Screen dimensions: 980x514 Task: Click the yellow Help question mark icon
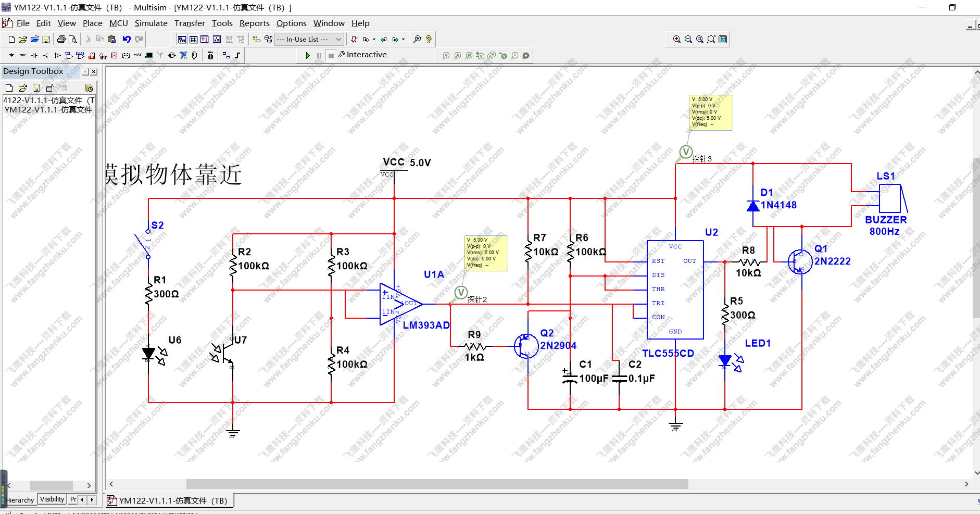(429, 40)
